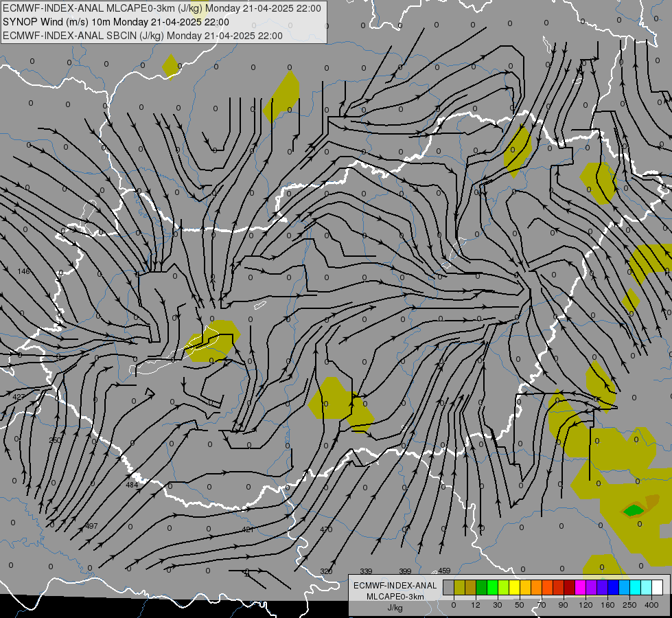
Task: Click the J/kg unit label in legend
Action: pyautogui.click(x=395, y=608)
